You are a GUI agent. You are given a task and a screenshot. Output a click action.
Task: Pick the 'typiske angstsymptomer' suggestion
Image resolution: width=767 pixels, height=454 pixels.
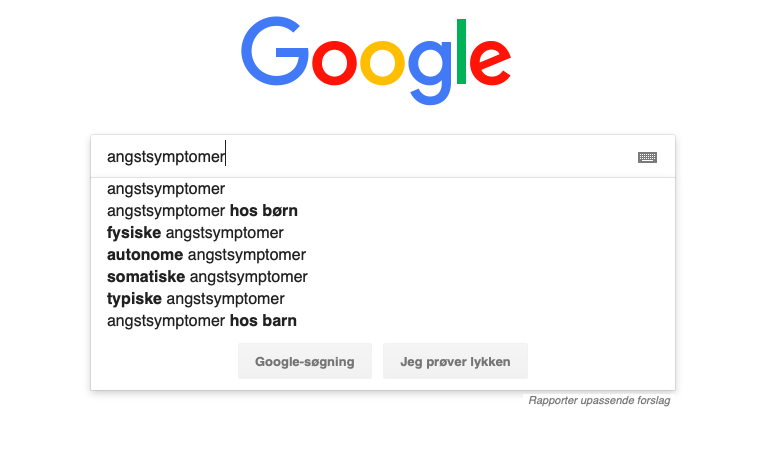point(383,299)
